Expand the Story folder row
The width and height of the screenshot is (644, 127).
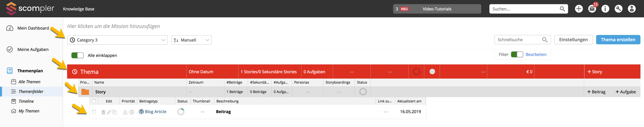tap(85, 92)
